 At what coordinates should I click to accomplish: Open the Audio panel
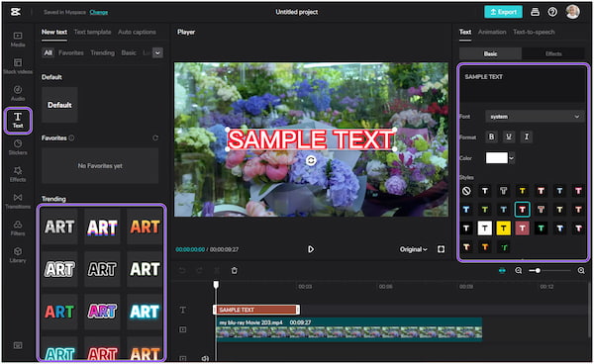tap(18, 93)
